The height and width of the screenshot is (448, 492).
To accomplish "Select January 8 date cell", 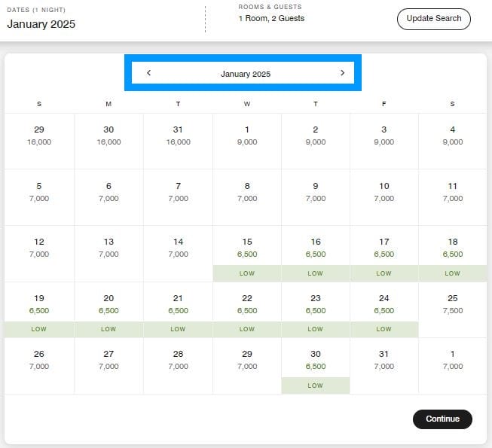I will 247,197.
